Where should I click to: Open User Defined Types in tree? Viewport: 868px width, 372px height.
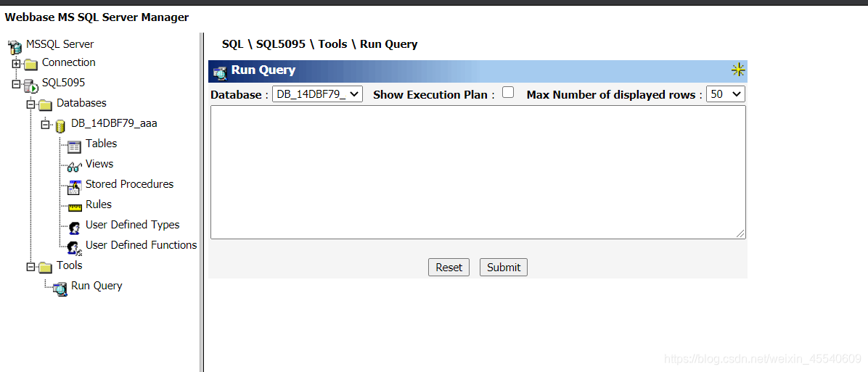click(x=133, y=225)
